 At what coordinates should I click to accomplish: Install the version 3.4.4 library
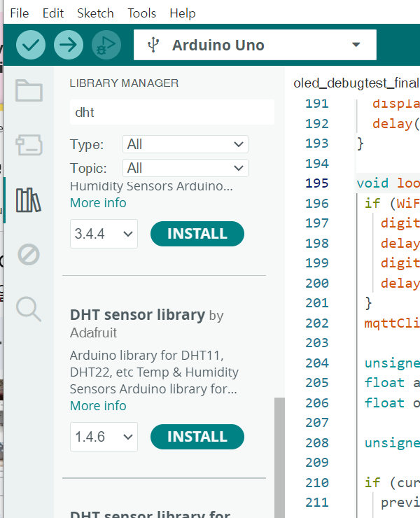tap(197, 234)
